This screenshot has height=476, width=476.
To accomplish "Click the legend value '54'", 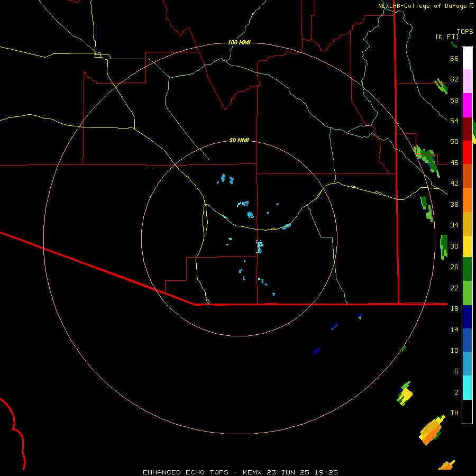I will pyautogui.click(x=454, y=121).
